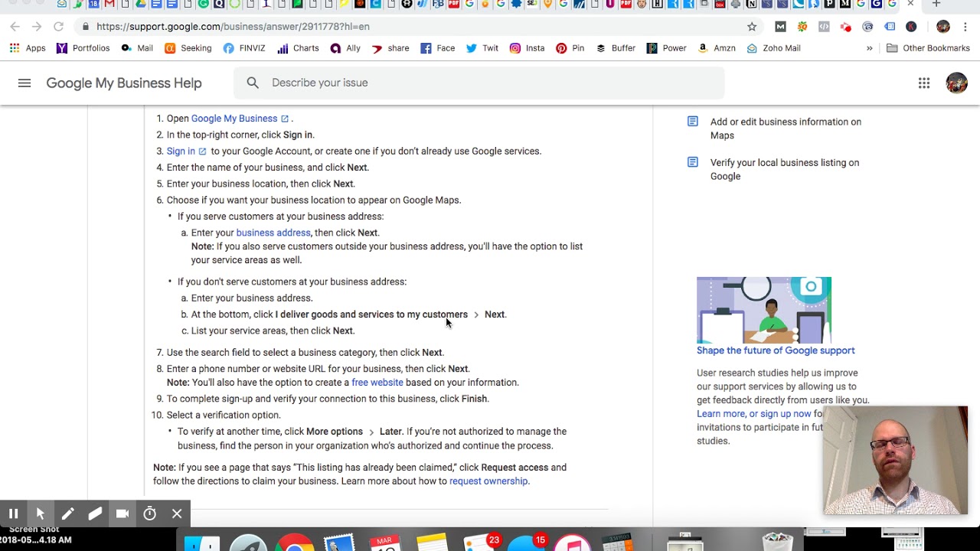Image resolution: width=980 pixels, height=551 pixels.
Task: Open the Insta bookmark
Action: coord(527,48)
